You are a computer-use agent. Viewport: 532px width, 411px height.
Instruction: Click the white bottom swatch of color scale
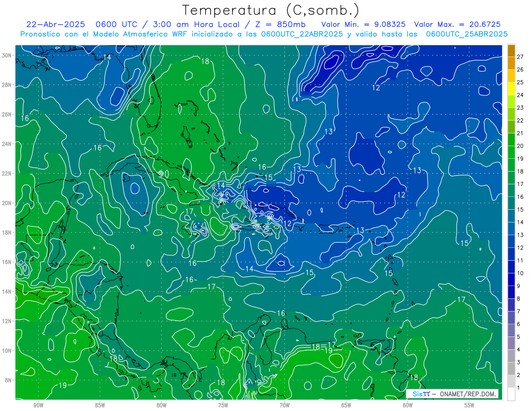(x=511, y=394)
